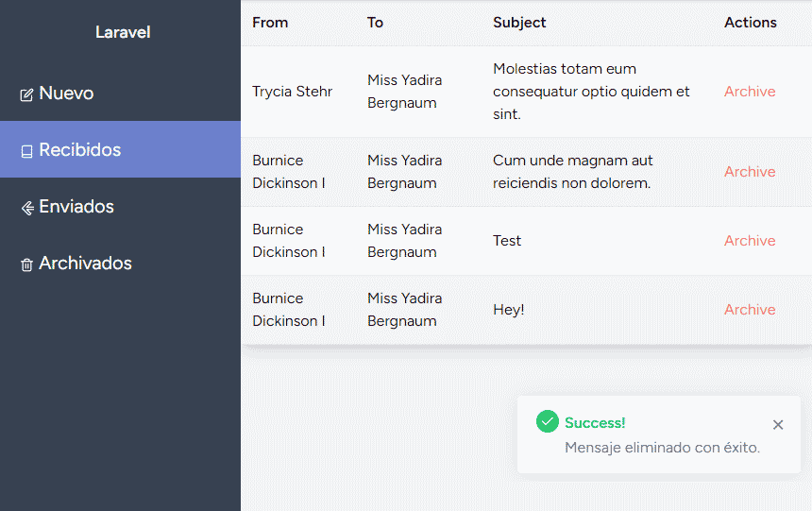Screen dimensions: 812x511
Task: Click the Recibidos inbox icon
Action: click(26, 151)
